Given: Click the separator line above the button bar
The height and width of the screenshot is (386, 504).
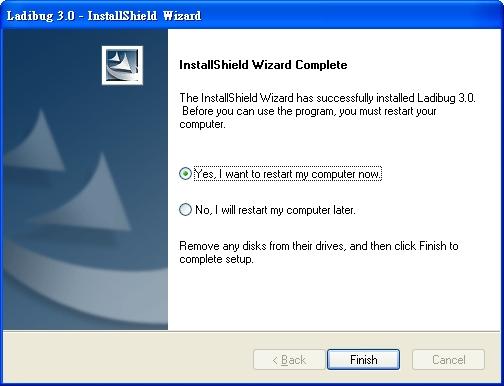Looking at the screenshot, I should coord(252,331).
